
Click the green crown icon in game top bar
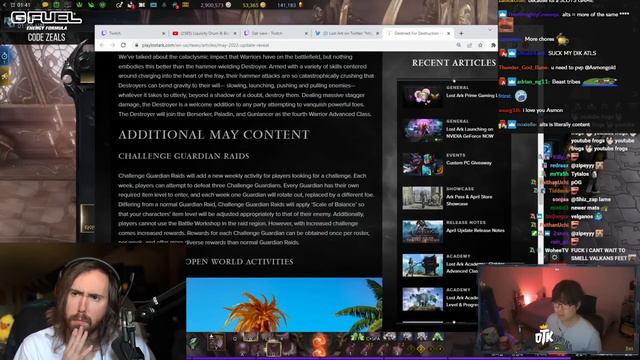pyautogui.click(x=80, y=5)
